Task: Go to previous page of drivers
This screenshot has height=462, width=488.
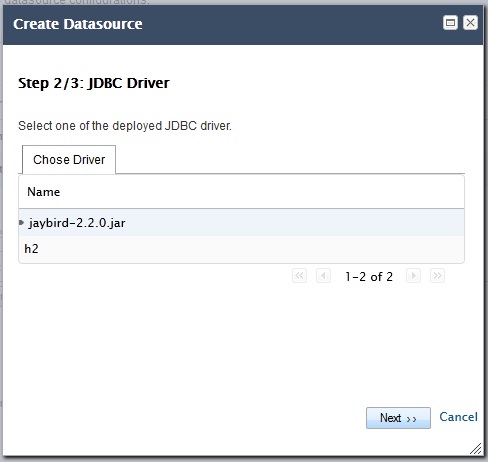Action: [323, 276]
